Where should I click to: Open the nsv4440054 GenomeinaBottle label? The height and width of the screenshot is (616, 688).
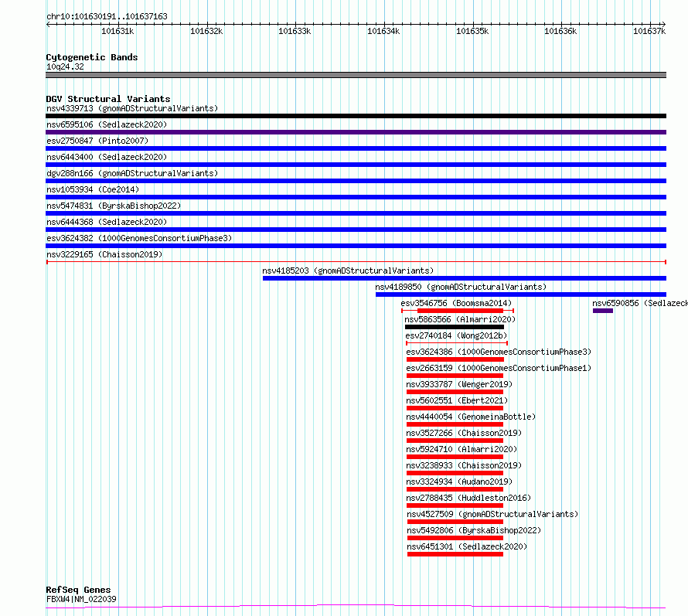(471, 417)
